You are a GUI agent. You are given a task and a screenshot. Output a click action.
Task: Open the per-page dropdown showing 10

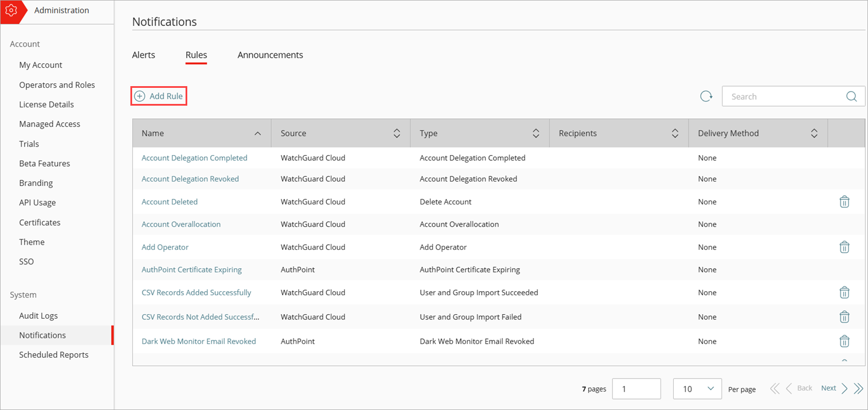tap(697, 389)
